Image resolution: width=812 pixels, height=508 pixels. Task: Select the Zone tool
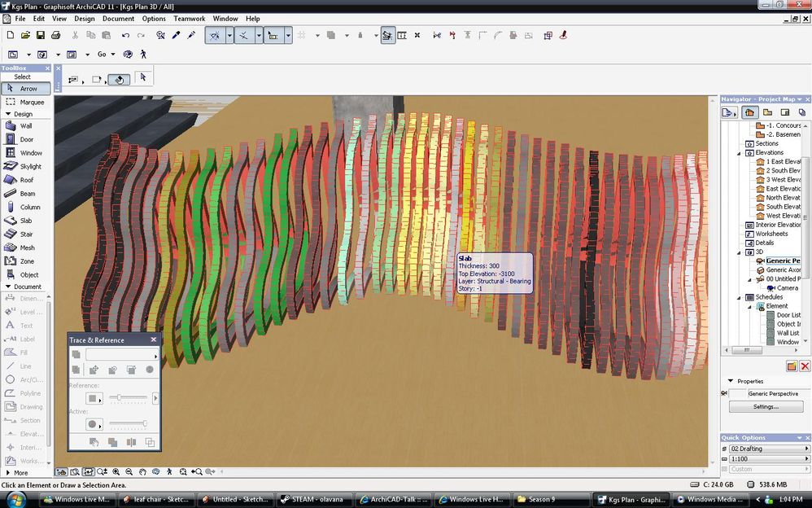26,261
